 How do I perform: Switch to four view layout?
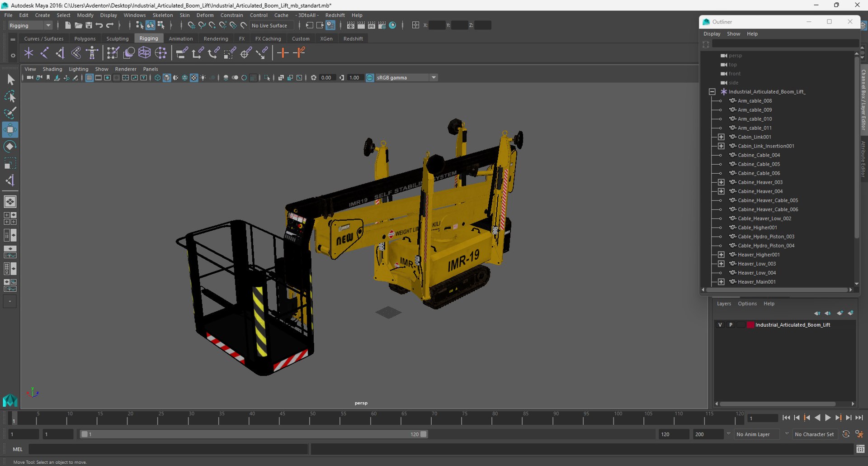coord(10,219)
